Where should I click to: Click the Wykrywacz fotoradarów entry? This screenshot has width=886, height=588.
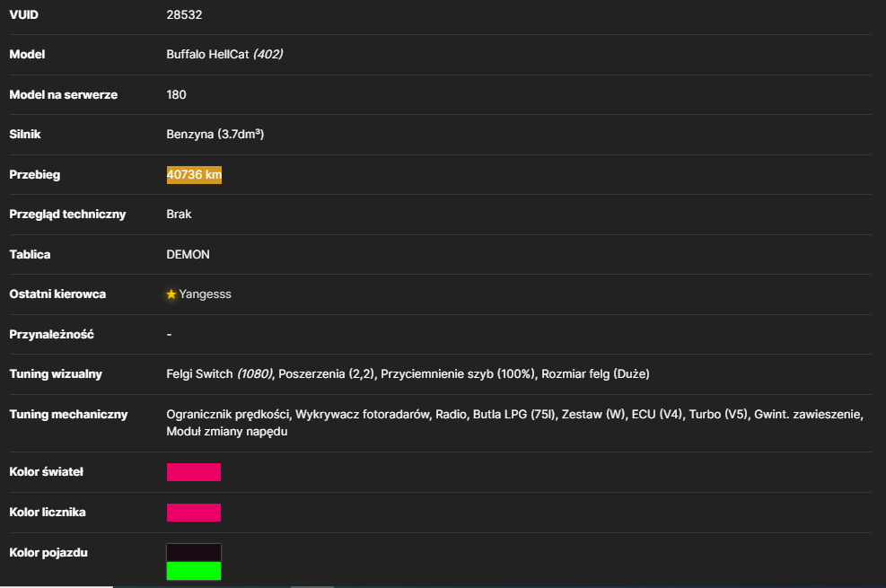pos(362,415)
